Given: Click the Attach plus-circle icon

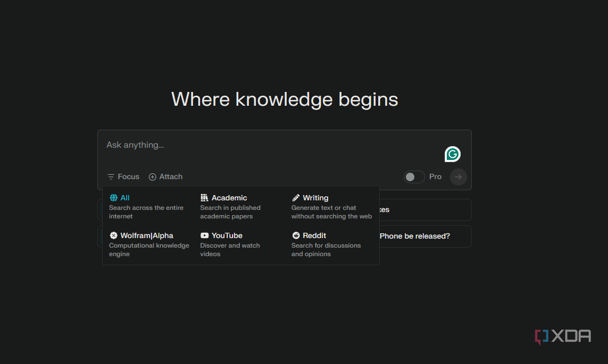Looking at the screenshot, I should pyautogui.click(x=152, y=177).
